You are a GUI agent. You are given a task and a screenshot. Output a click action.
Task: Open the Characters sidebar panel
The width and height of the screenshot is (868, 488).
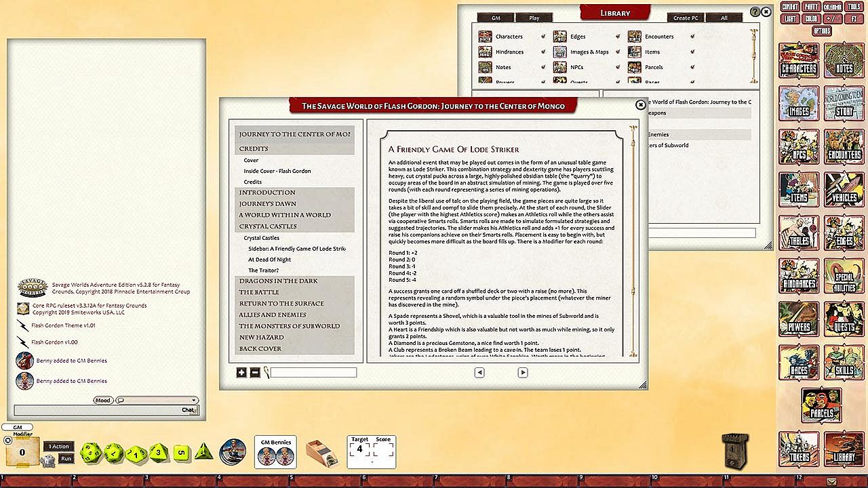(x=799, y=60)
